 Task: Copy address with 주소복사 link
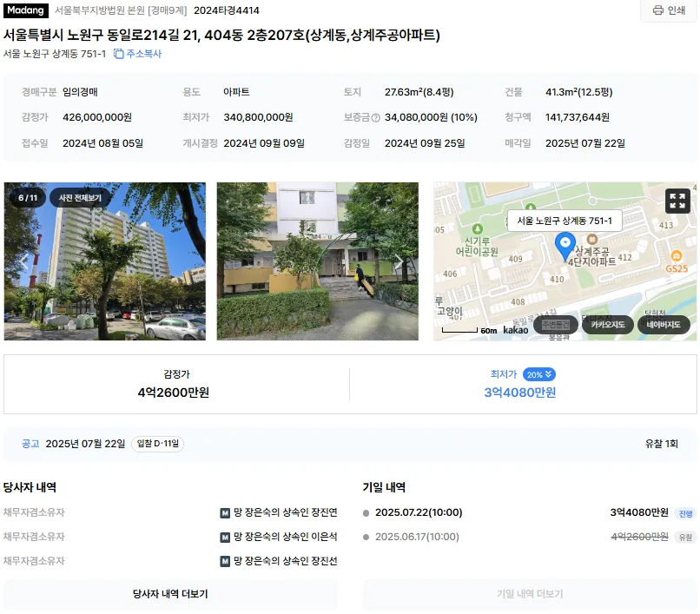point(137,54)
